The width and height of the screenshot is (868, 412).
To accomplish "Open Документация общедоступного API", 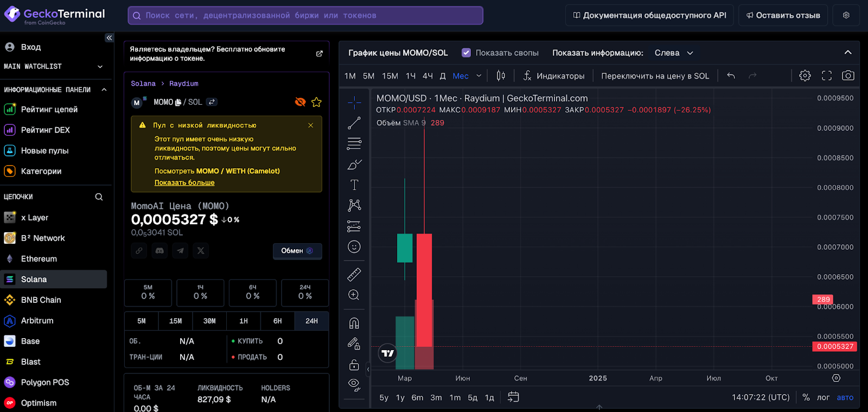I will coord(649,15).
